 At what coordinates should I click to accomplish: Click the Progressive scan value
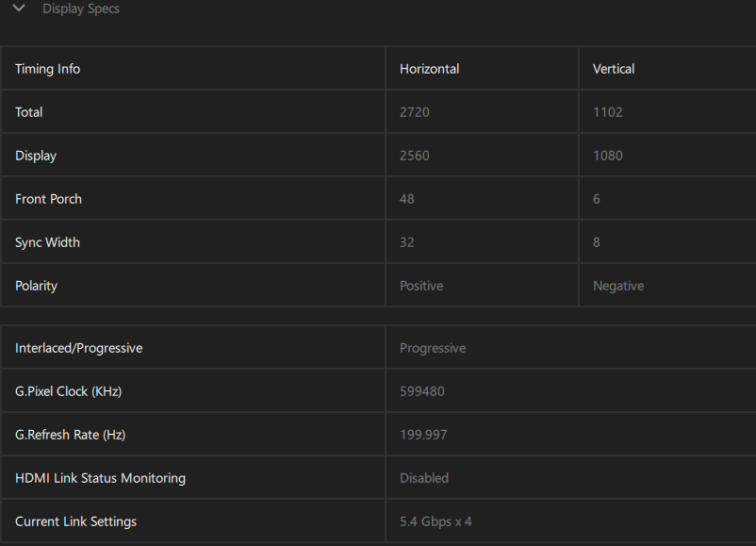click(433, 348)
